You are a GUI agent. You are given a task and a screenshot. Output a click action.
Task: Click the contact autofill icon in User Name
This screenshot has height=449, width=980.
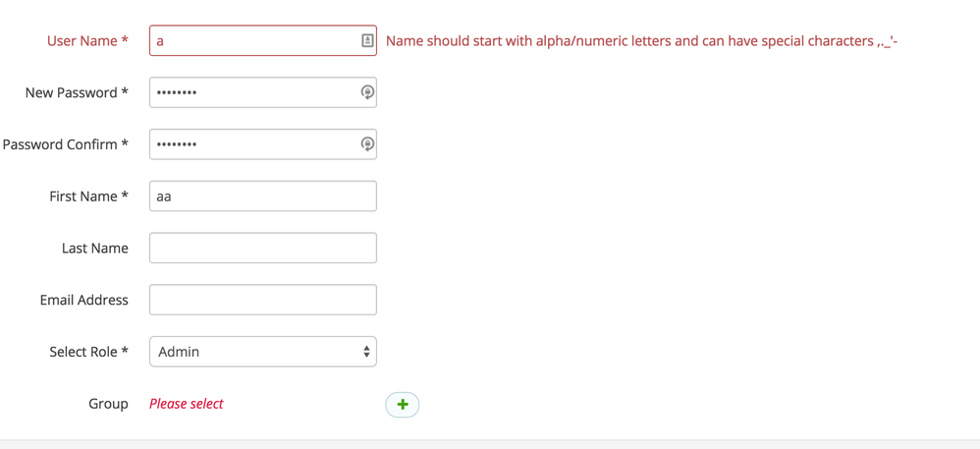click(367, 41)
